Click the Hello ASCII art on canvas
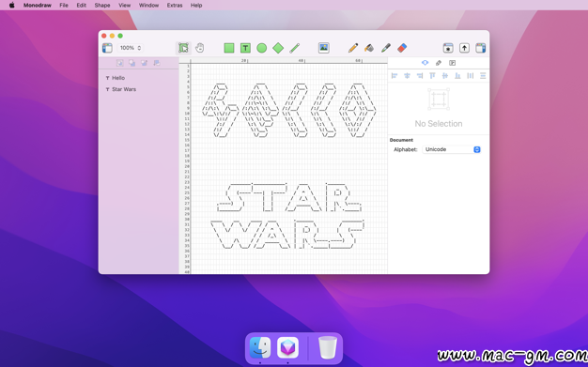Viewport: 588px width, 367px height. (289, 111)
